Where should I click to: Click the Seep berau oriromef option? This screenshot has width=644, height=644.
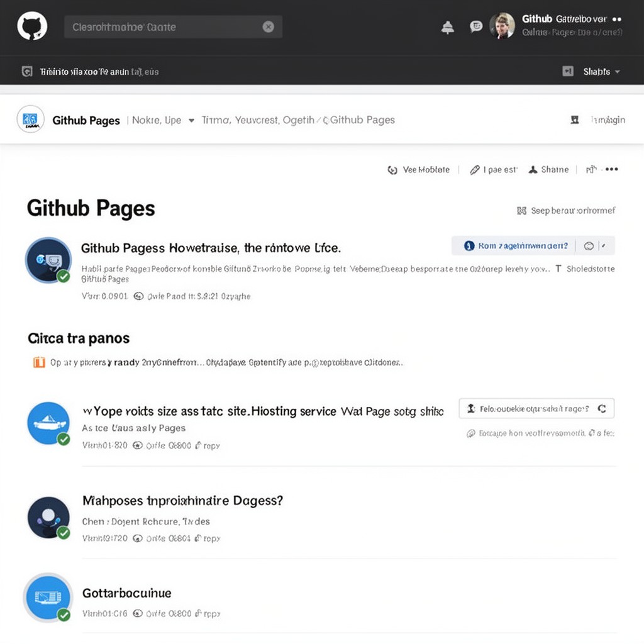(566, 210)
